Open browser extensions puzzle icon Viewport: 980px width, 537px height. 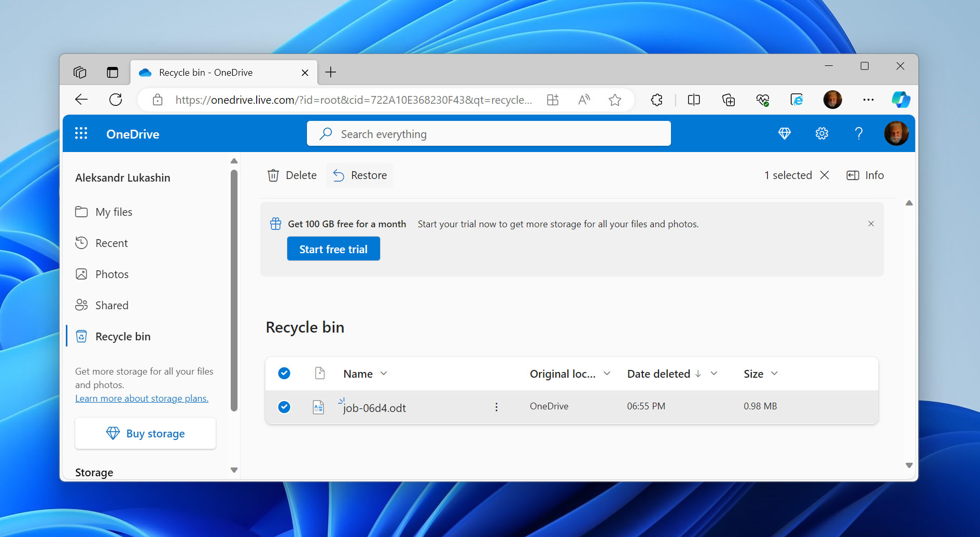click(657, 100)
